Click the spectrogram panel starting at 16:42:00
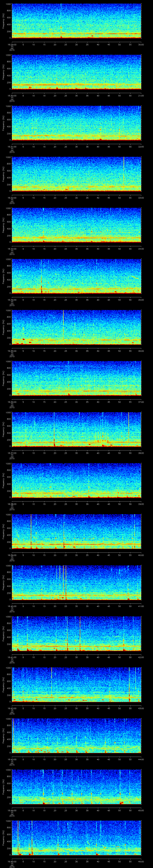Viewport: 153px width, 868px height. (76, 685)
